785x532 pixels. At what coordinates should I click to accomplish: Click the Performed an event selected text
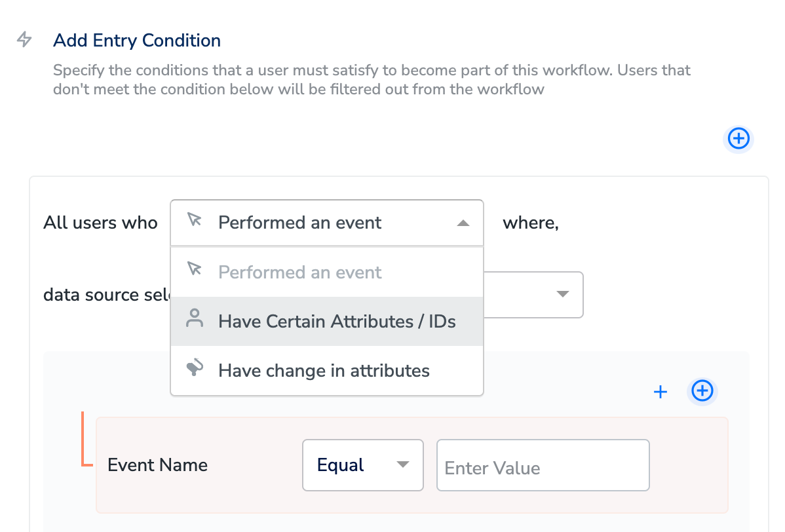coord(300,223)
